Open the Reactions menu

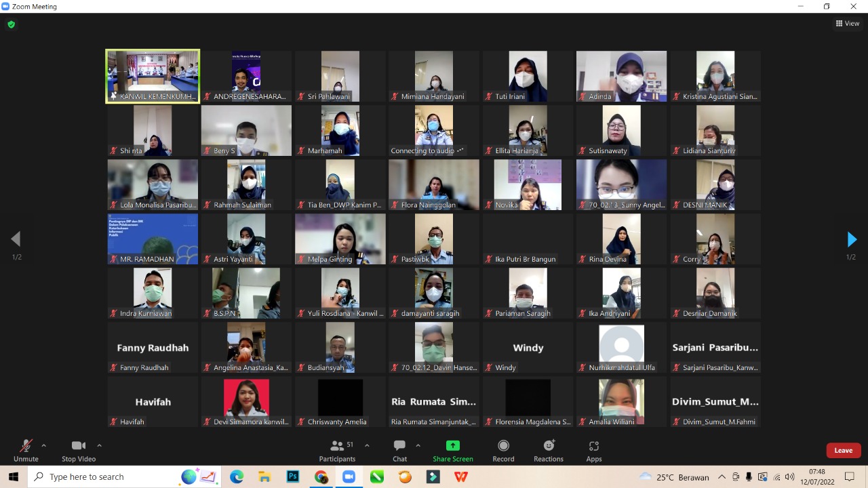pyautogui.click(x=548, y=450)
